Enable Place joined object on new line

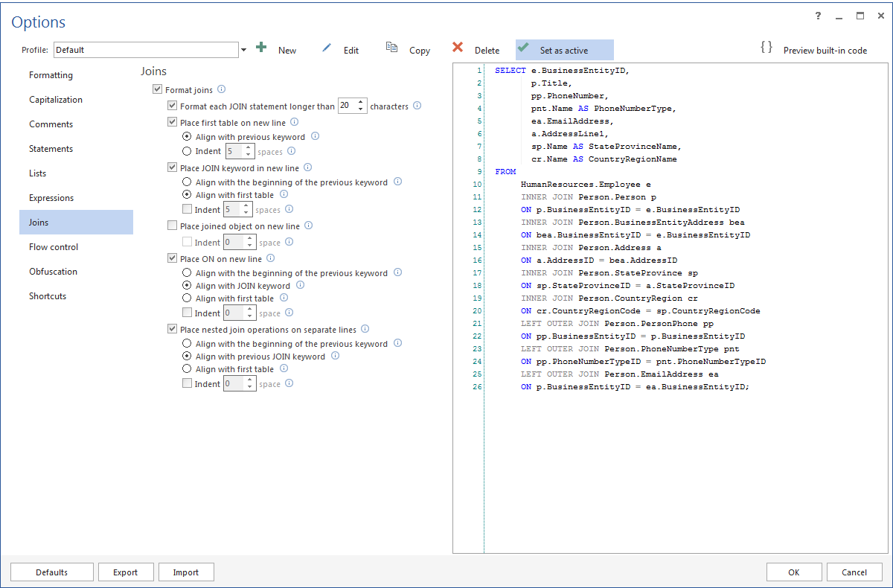(172, 225)
